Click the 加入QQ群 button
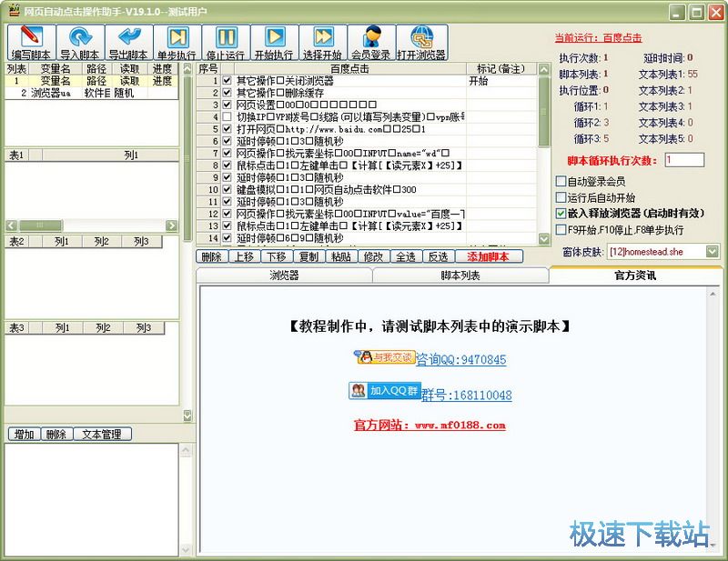Screen dimensions: 728x561 (x=384, y=391)
